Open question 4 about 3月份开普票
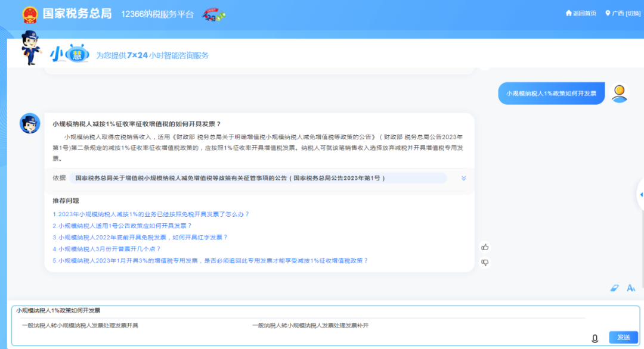This screenshot has height=349, width=644. (106, 248)
